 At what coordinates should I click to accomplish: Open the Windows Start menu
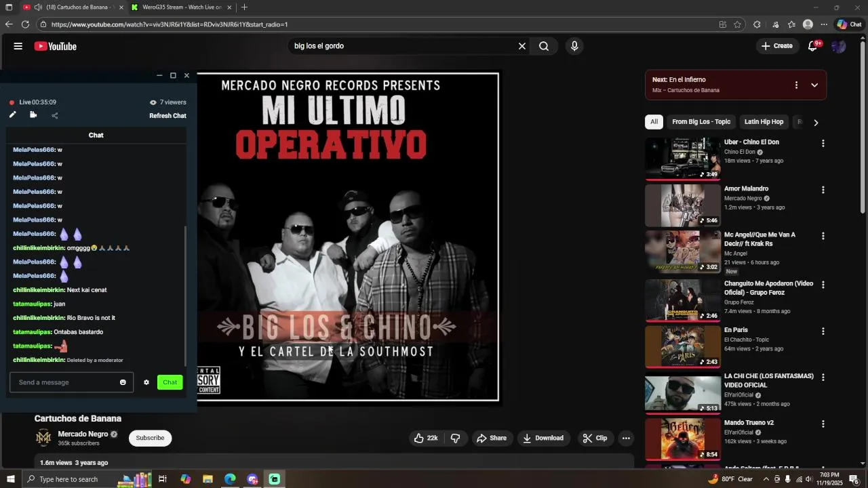(9, 479)
